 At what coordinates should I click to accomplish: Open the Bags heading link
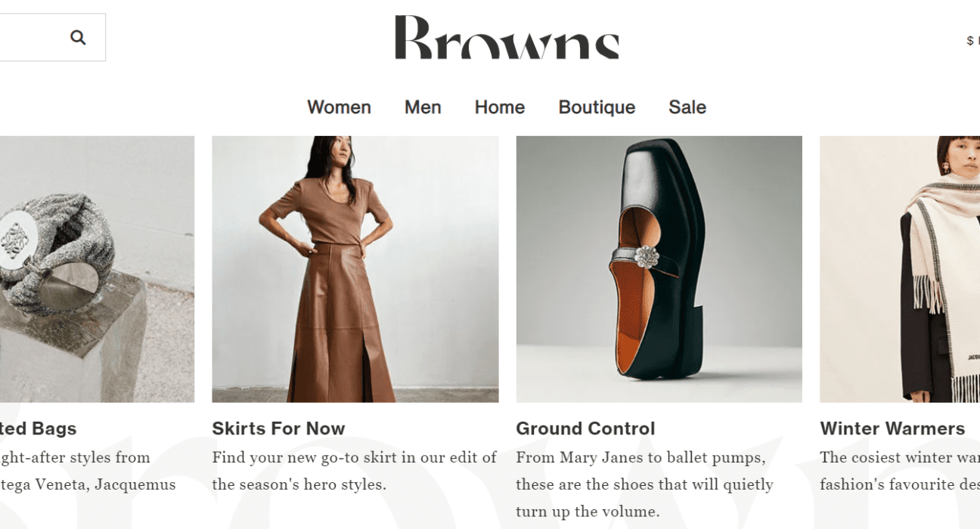pyautogui.click(x=38, y=428)
